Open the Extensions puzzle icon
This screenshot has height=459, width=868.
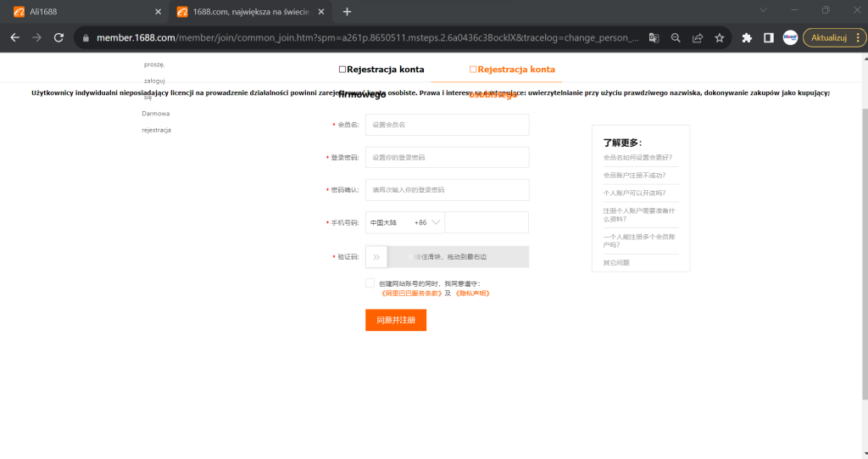point(747,37)
